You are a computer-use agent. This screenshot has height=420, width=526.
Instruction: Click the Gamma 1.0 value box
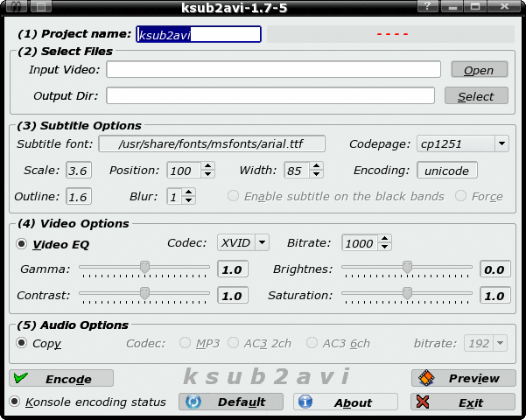[233, 269]
